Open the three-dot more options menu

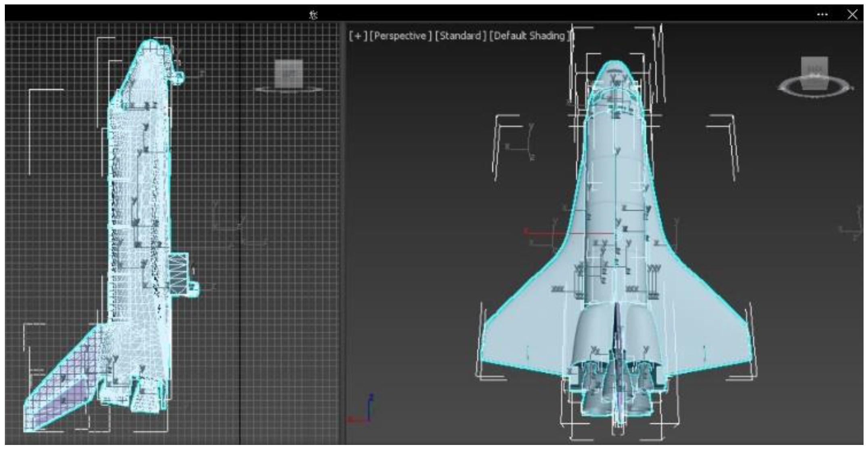point(822,15)
